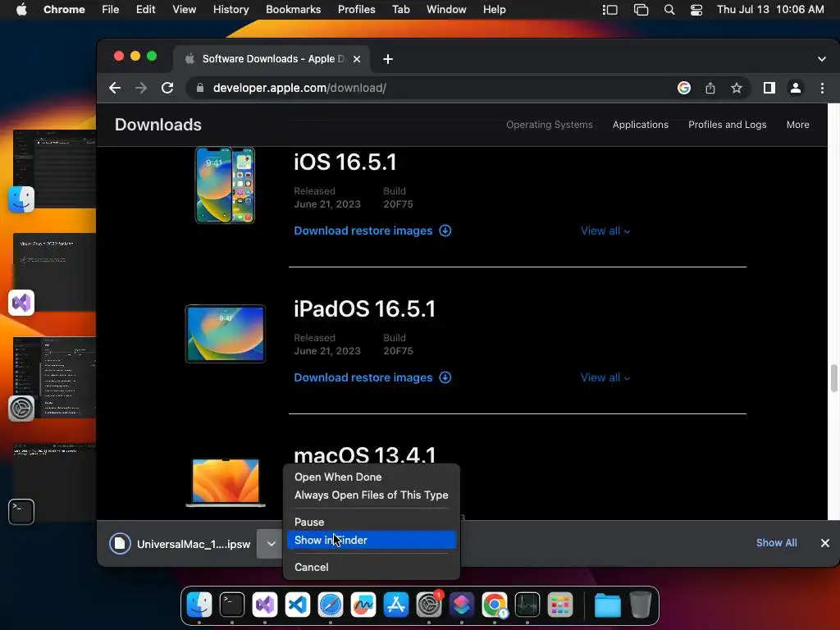
Task: Launch Shortcuts from the Dock
Action: [462, 605]
